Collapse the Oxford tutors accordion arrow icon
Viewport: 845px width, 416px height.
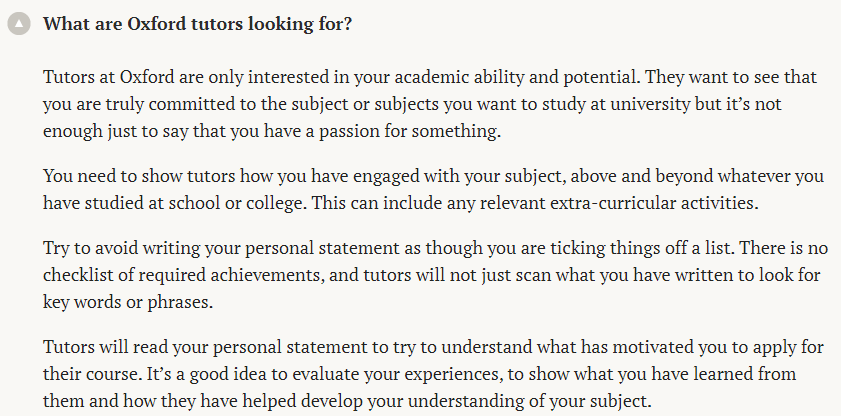[x=19, y=25]
